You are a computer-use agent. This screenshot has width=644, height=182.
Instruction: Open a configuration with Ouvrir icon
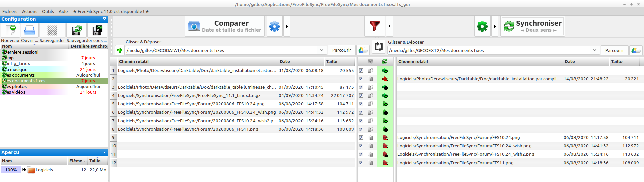point(30,30)
